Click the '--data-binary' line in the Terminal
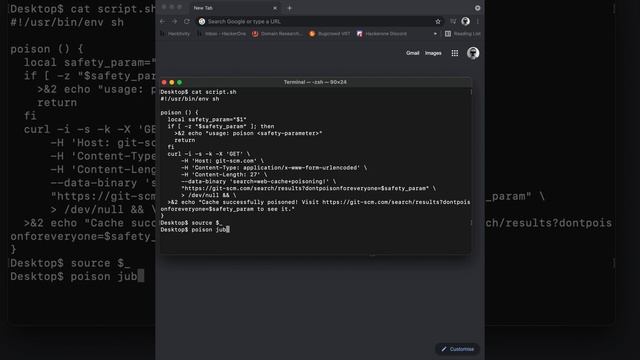640x360 pixels. (x=259, y=181)
